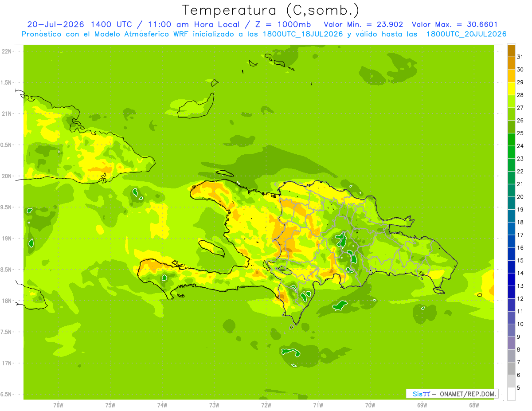Click the SisPI ONAMET/REP.DOM. watermark label
Image resolution: width=532 pixels, height=411 pixels.
click(x=451, y=394)
